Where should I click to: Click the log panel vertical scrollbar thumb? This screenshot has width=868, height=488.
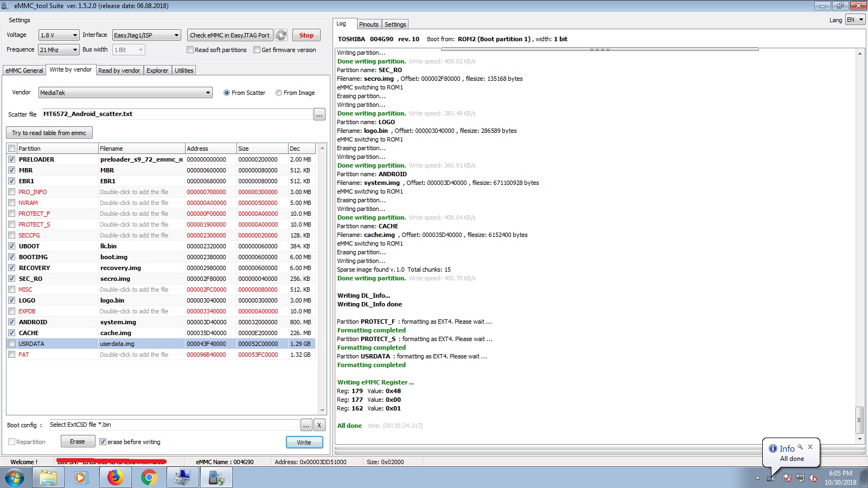coord(859,420)
